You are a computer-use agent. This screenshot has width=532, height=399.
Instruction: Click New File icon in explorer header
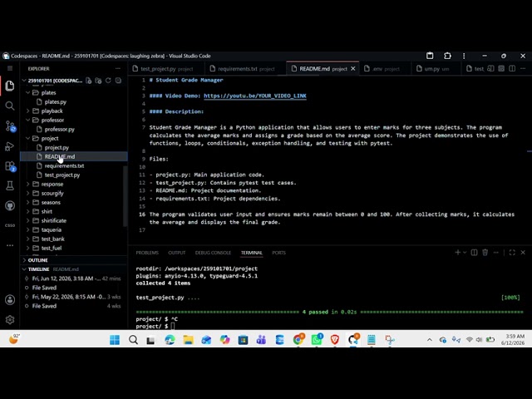(89, 81)
